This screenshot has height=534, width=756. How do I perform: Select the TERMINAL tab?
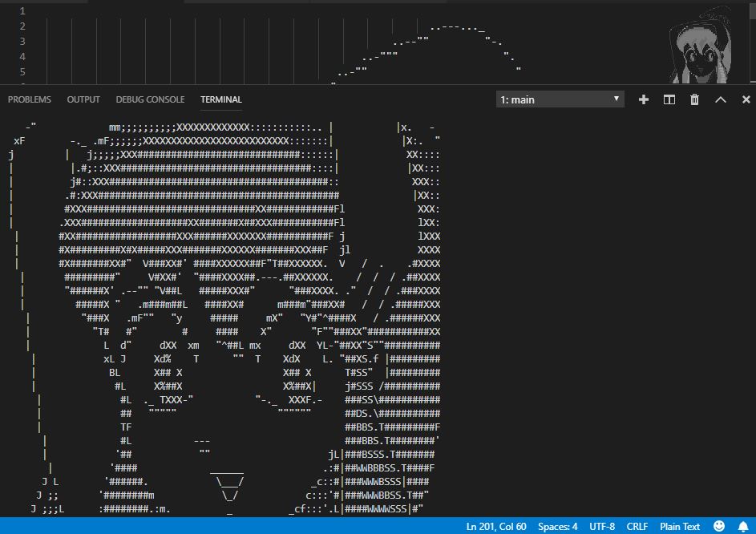pyautogui.click(x=220, y=99)
